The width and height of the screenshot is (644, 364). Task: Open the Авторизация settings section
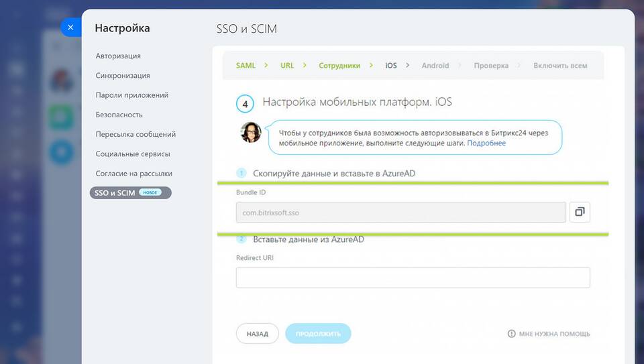click(118, 56)
